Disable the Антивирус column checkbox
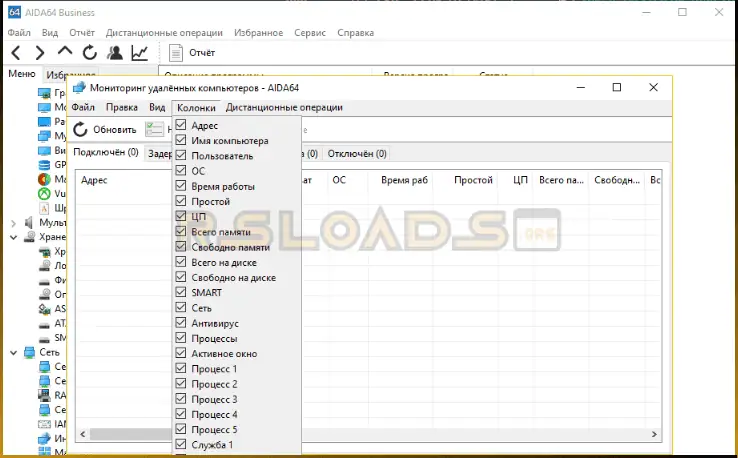738x458 pixels. (x=181, y=323)
